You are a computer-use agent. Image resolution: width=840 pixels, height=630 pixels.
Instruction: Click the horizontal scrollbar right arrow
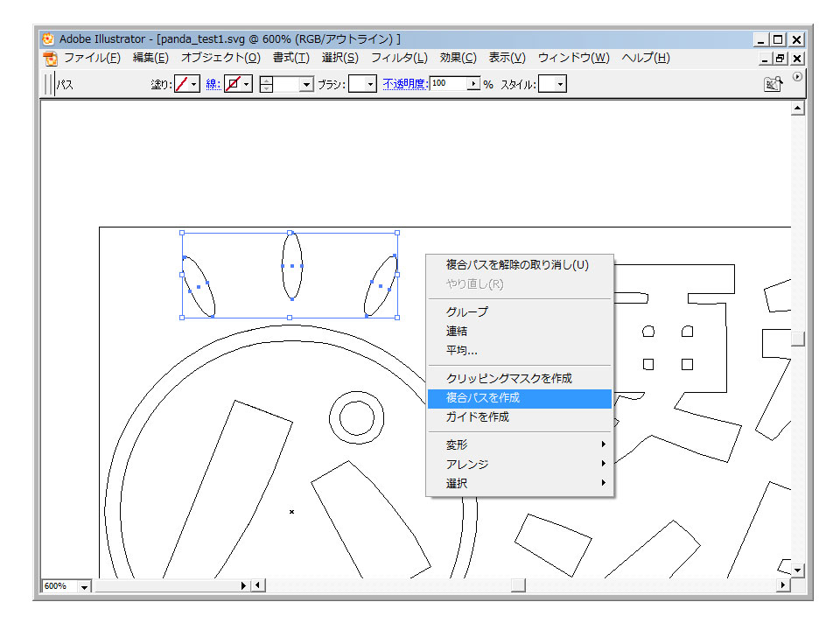(783, 585)
